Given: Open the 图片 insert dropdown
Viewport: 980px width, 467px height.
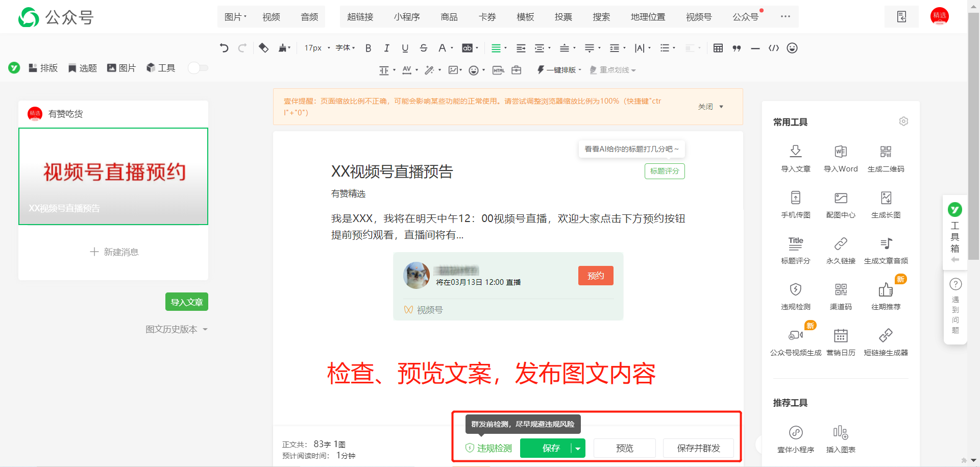Looking at the screenshot, I should coord(235,17).
